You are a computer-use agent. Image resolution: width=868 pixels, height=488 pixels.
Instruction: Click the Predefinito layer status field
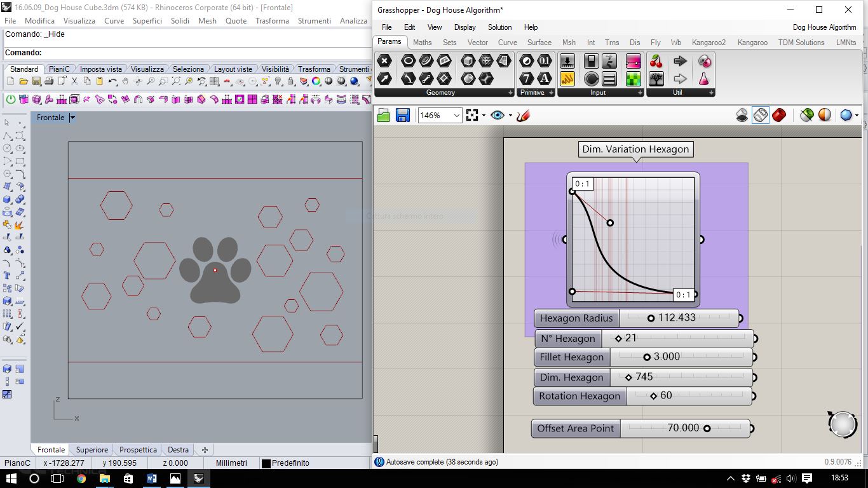pyautogui.click(x=290, y=463)
